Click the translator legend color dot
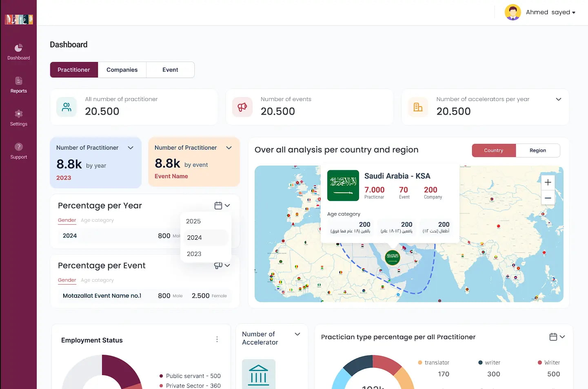 point(419,362)
